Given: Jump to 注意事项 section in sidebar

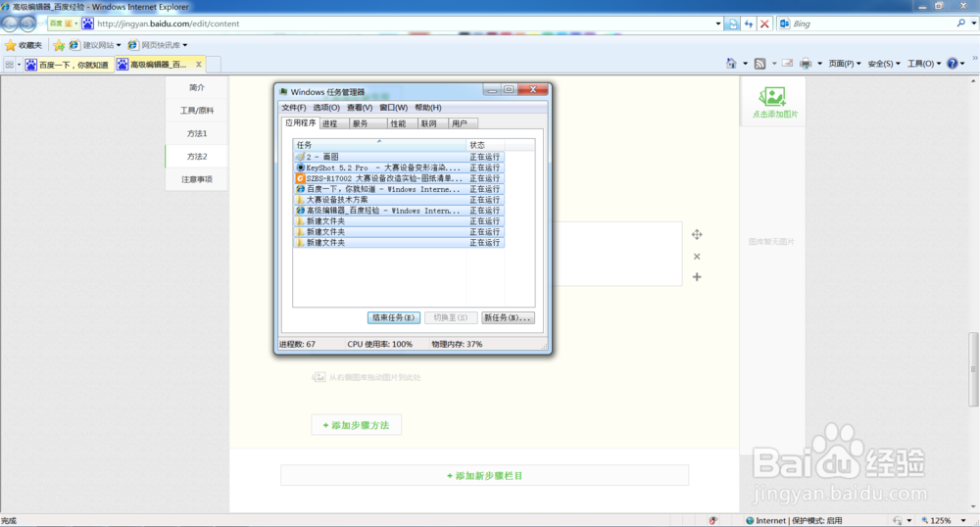Looking at the screenshot, I should click(197, 179).
